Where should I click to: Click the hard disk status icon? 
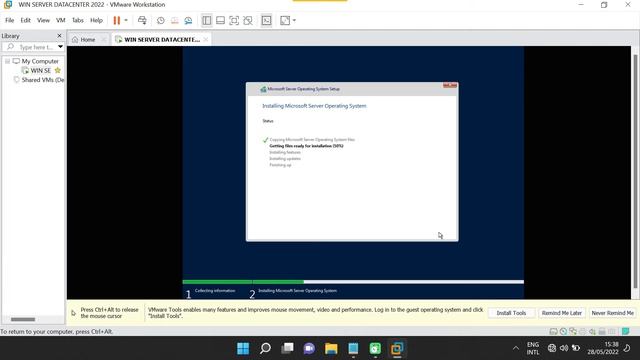coord(553,331)
